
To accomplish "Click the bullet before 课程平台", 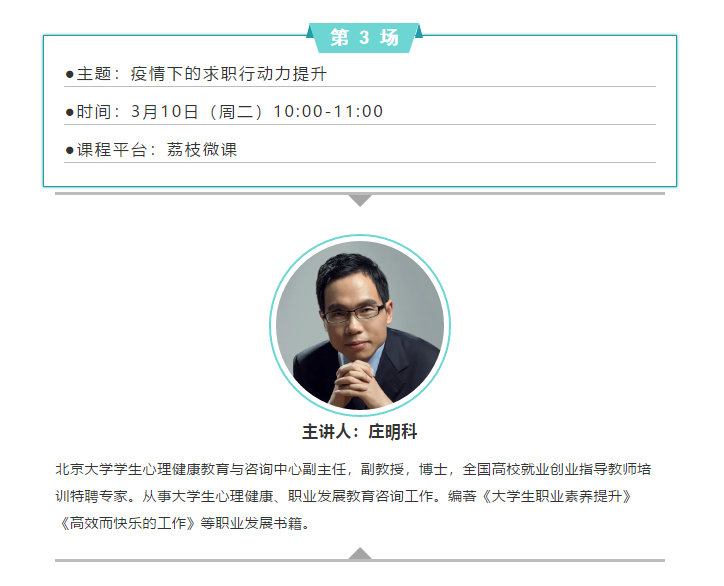I will (70, 150).
